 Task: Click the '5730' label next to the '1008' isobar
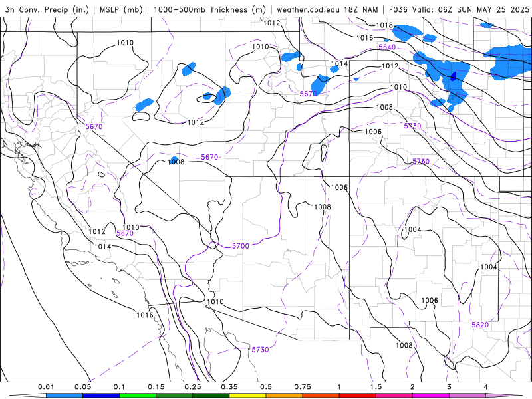click(x=412, y=126)
